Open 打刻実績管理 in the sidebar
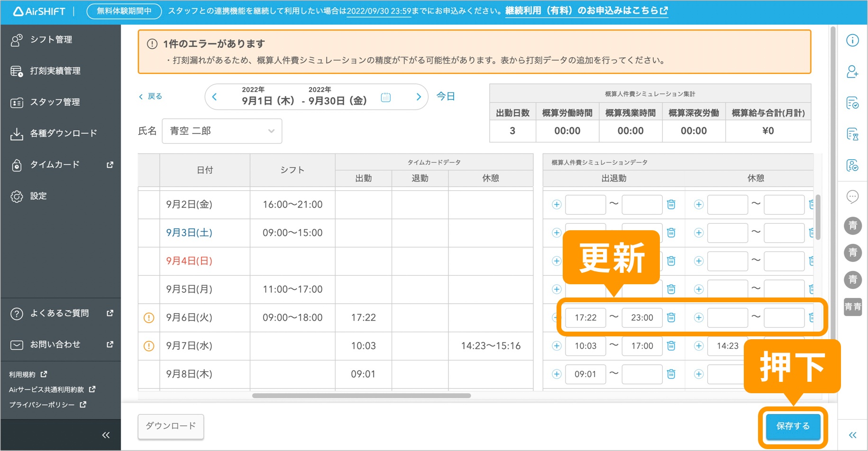This screenshot has height=451, width=868. [55, 71]
